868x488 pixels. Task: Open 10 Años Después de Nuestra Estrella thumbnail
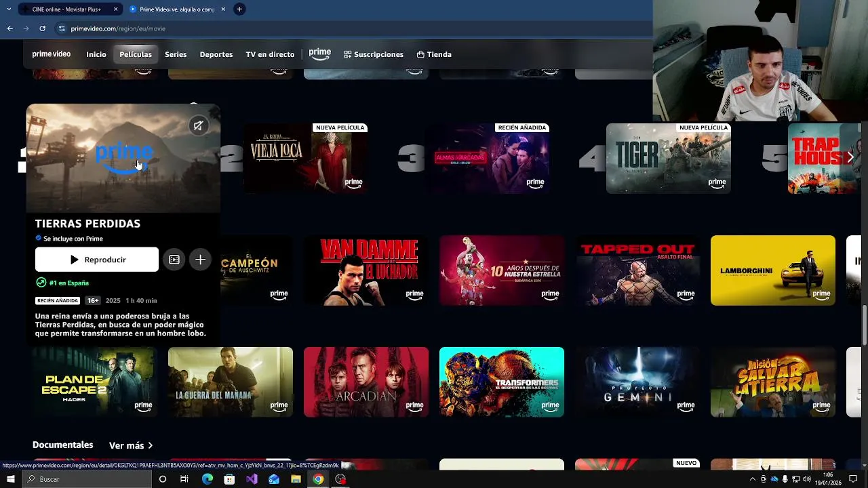pyautogui.click(x=502, y=270)
